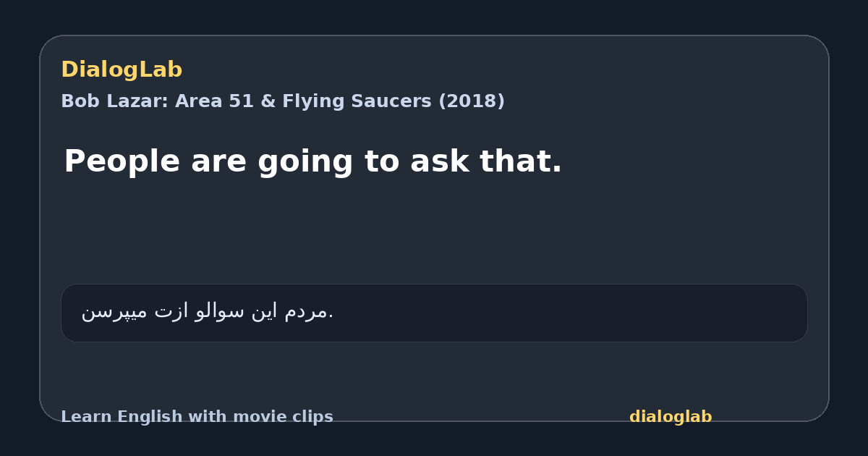The width and height of the screenshot is (868, 456).
Task: Click the word "to" in the sentence
Action: point(378,161)
